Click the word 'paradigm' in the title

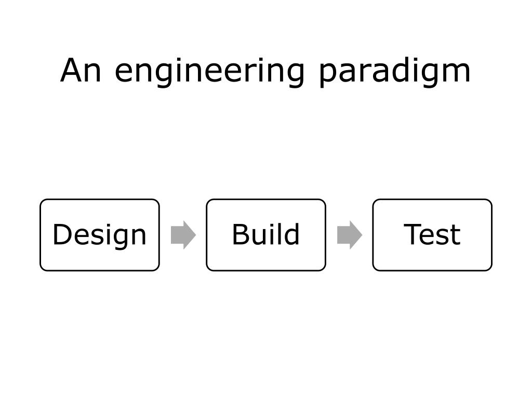click(x=395, y=72)
